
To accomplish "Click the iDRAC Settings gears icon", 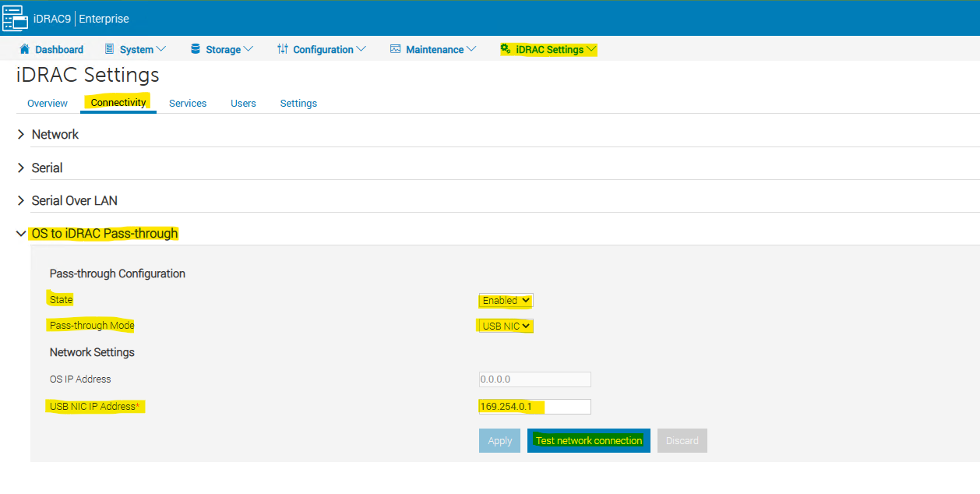I will pyautogui.click(x=506, y=49).
